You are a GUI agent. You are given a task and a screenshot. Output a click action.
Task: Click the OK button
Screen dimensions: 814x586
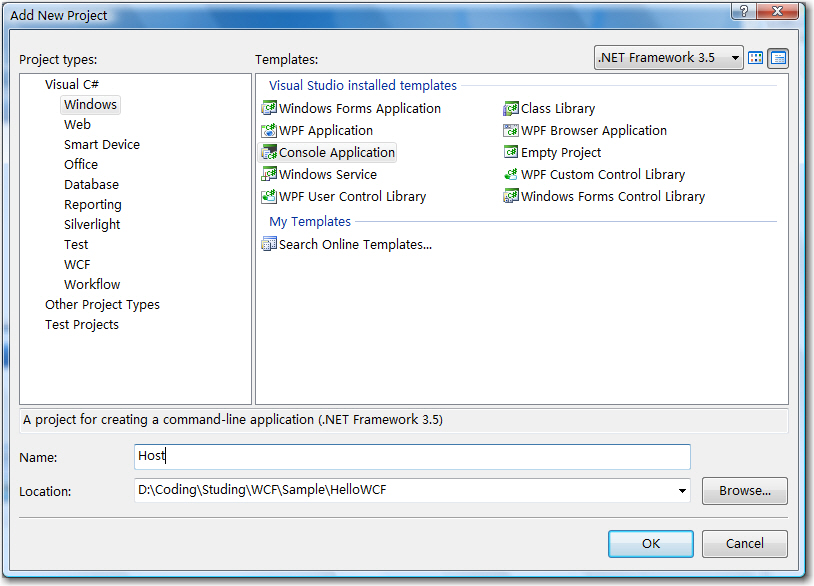[x=650, y=543]
